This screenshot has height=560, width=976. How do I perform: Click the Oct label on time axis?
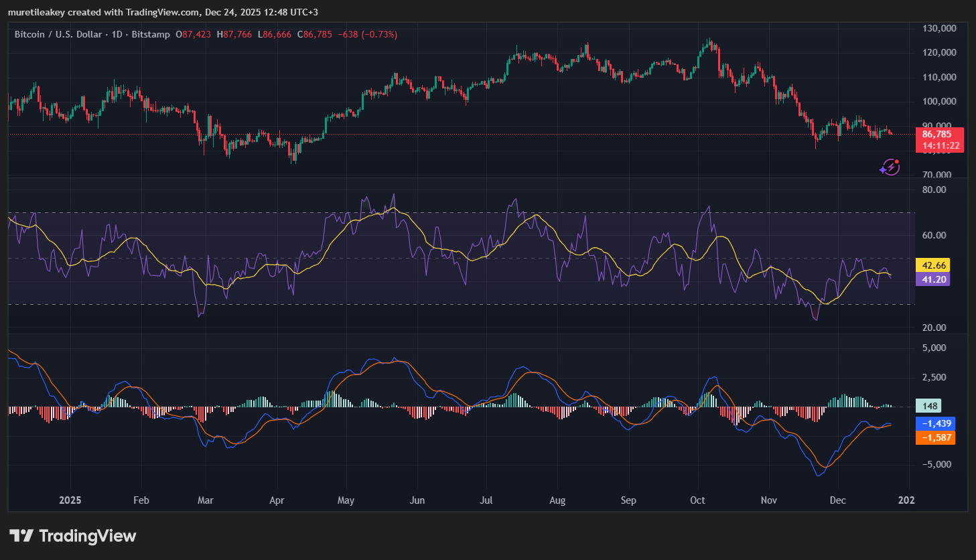pyautogui.click(x=697, y=500)
